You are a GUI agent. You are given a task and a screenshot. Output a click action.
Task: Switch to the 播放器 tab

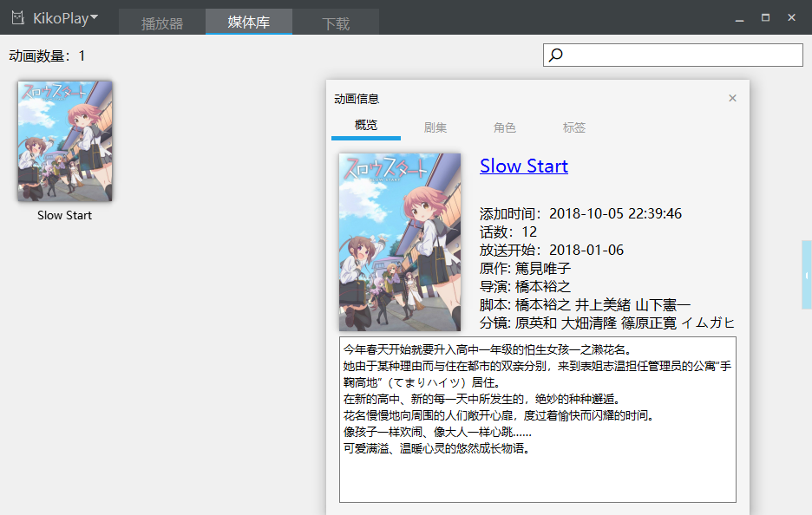tap(162, 23)
